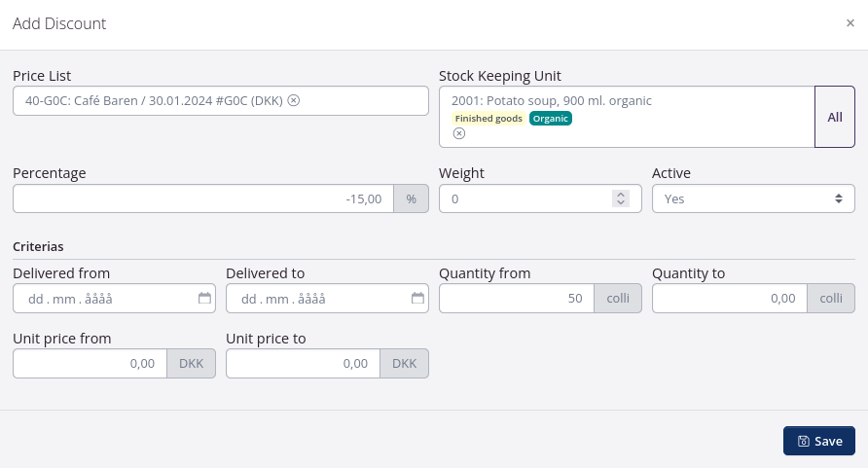
Task: Click the Unit price to field
Action: pyautogui.click(x=303, y=363)
